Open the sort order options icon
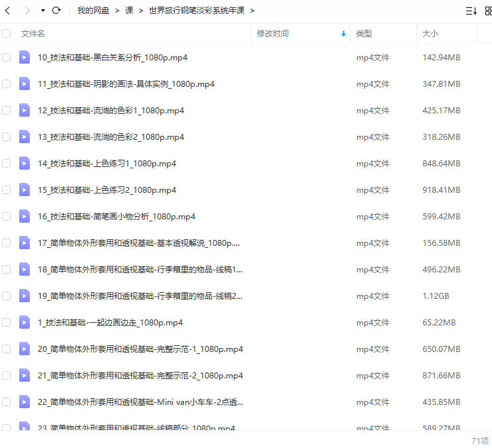 click(471, 11)
